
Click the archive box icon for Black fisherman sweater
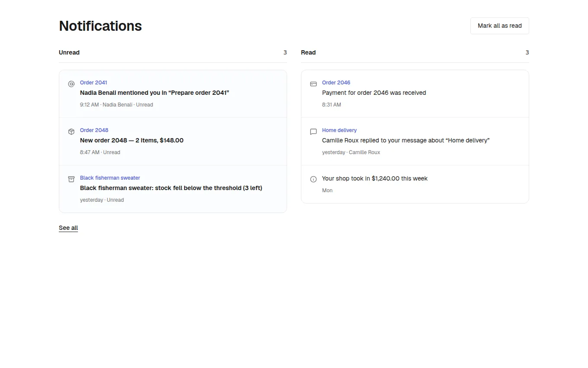(x=71, y=179)
